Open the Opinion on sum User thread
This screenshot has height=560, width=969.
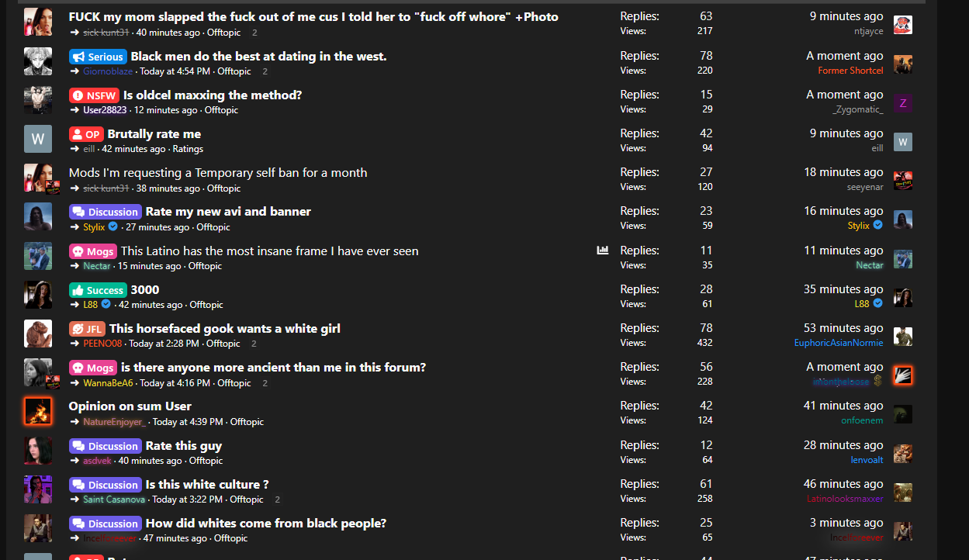(x=130, y=406)
